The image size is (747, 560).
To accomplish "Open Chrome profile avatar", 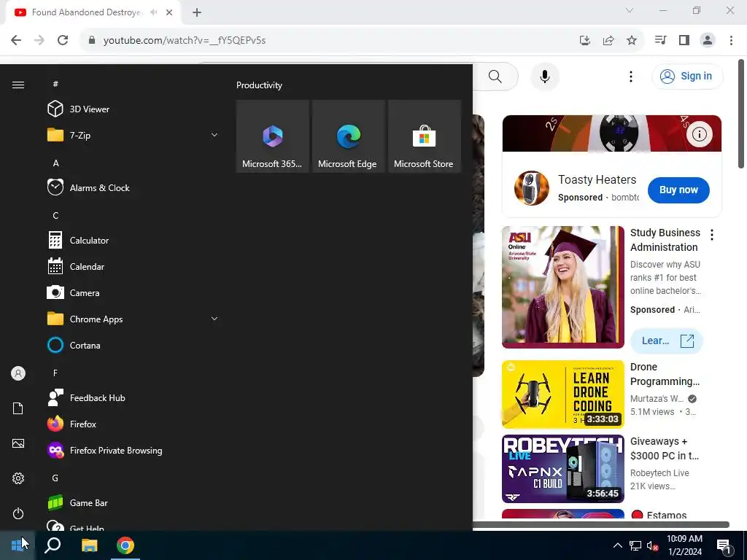I will [x=708, y=40].
